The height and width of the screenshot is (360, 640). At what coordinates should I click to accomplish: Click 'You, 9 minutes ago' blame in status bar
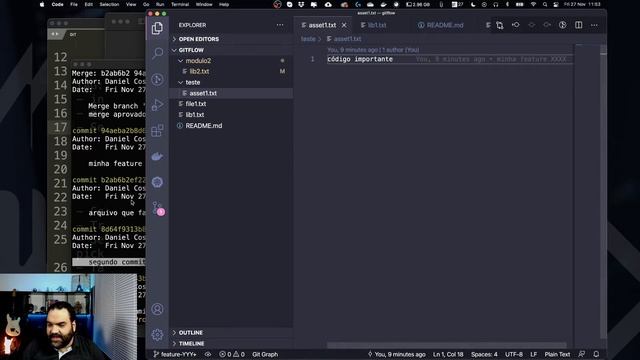coord(396,354)
